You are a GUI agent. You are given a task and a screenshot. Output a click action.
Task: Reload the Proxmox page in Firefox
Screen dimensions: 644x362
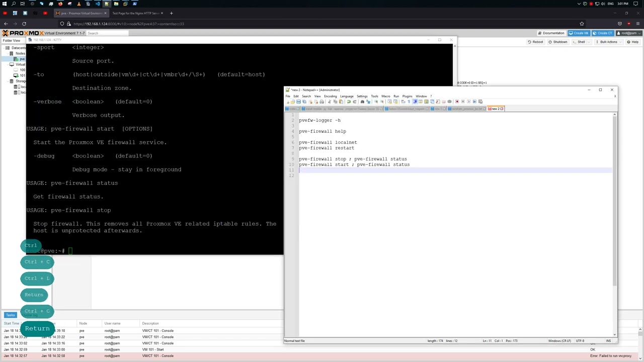24,24
